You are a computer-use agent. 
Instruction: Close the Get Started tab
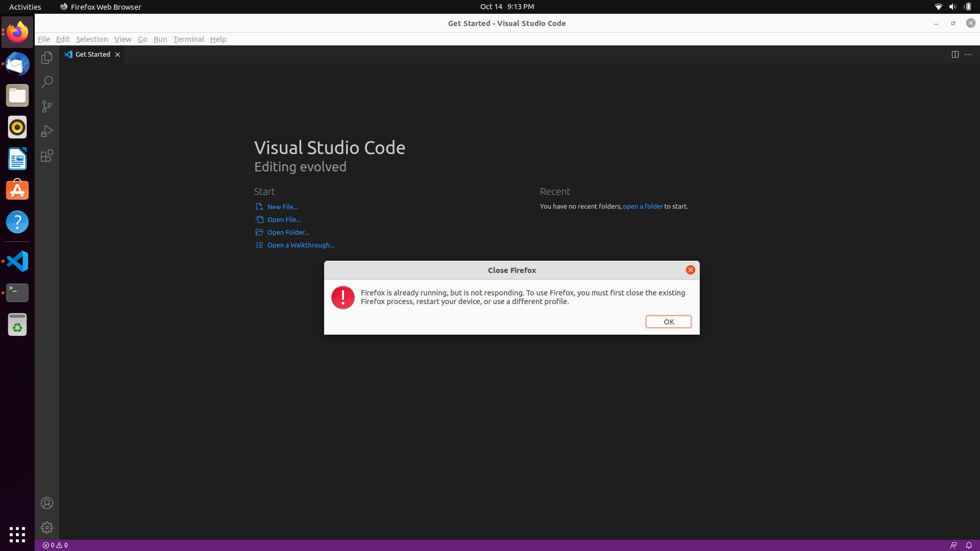[117, 55]
